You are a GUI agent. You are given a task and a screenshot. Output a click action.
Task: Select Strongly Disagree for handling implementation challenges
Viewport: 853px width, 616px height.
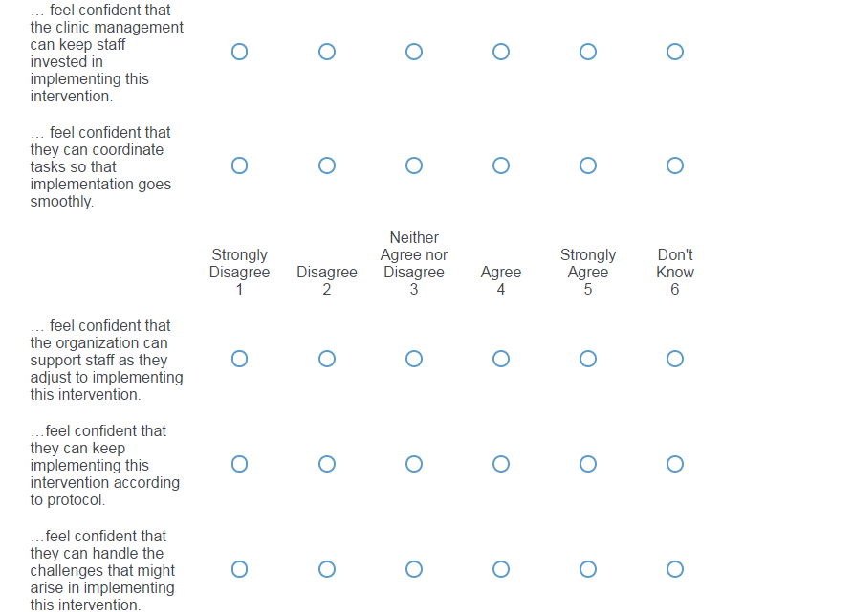click(x=239, y=569)
